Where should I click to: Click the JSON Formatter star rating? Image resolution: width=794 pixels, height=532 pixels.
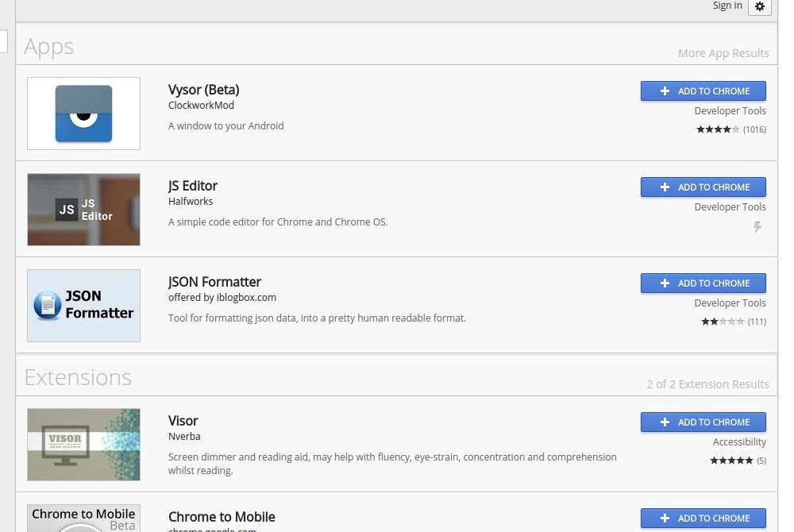tap(723, 322)
